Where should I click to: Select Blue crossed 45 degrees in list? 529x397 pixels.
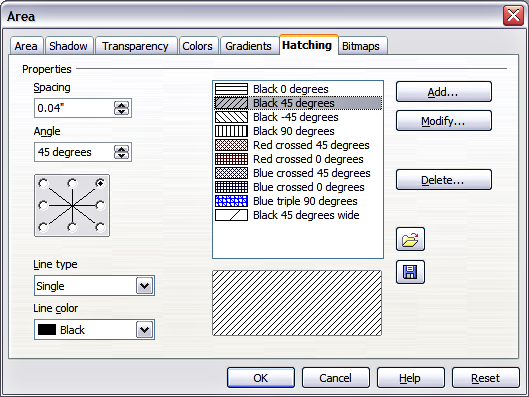pos(298,173)
